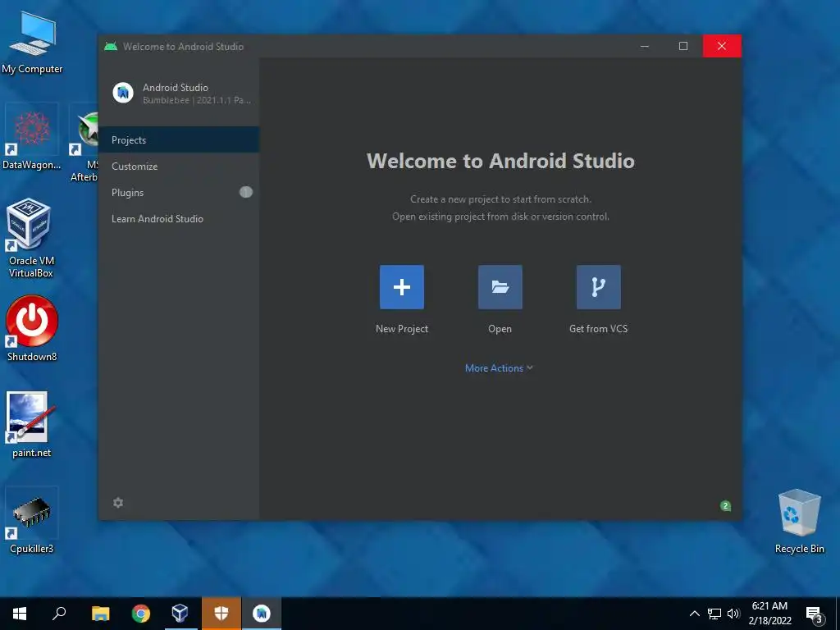
Task: Open the Windows Start menu
Action: 20,614
